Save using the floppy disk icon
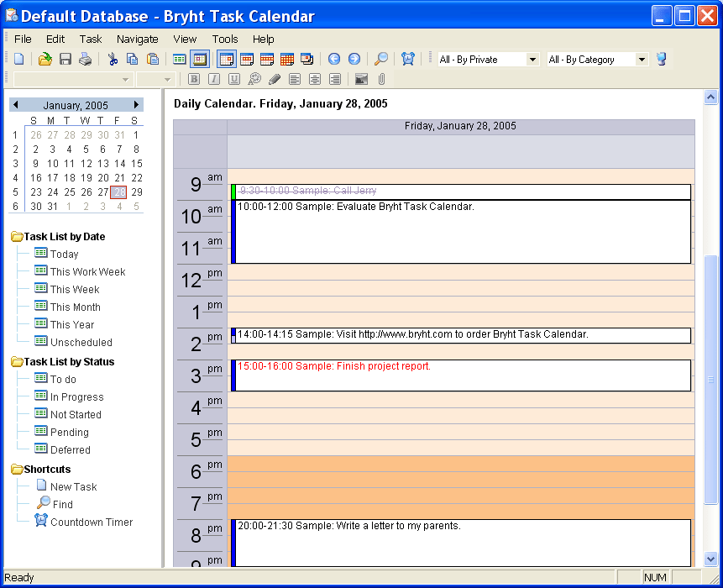 (65, 59)
